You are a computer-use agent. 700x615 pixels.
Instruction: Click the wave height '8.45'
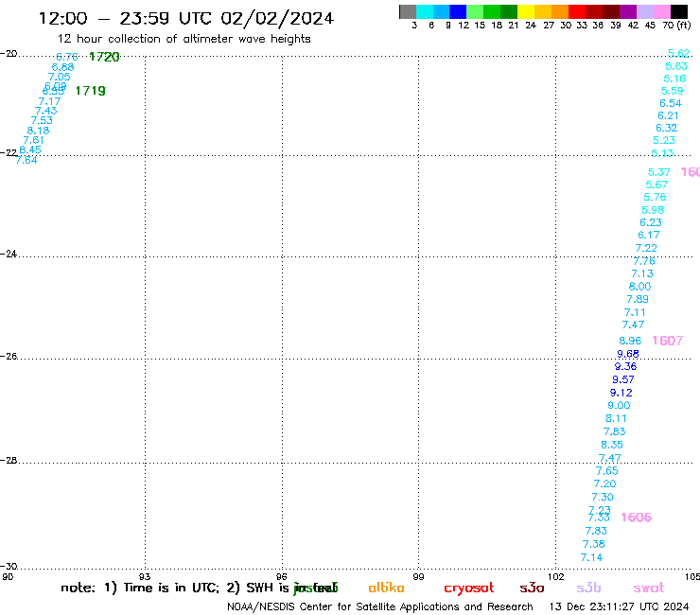click(x=30, y=150)
